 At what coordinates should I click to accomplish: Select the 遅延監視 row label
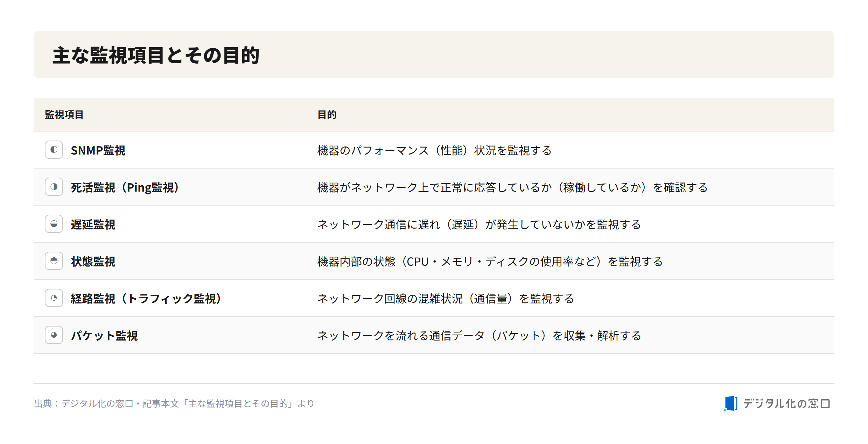(93, 224)
